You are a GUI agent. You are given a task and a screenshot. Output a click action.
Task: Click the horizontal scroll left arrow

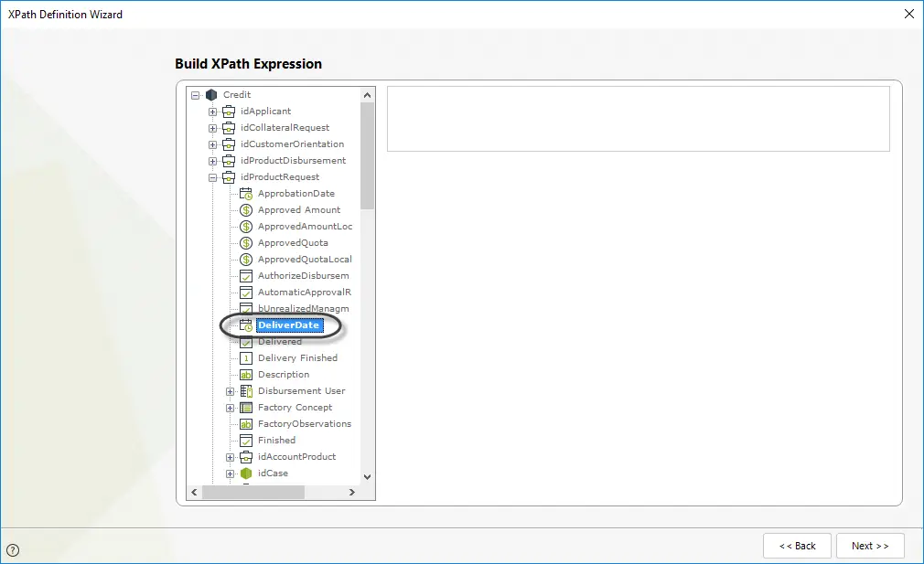(195, 492)
